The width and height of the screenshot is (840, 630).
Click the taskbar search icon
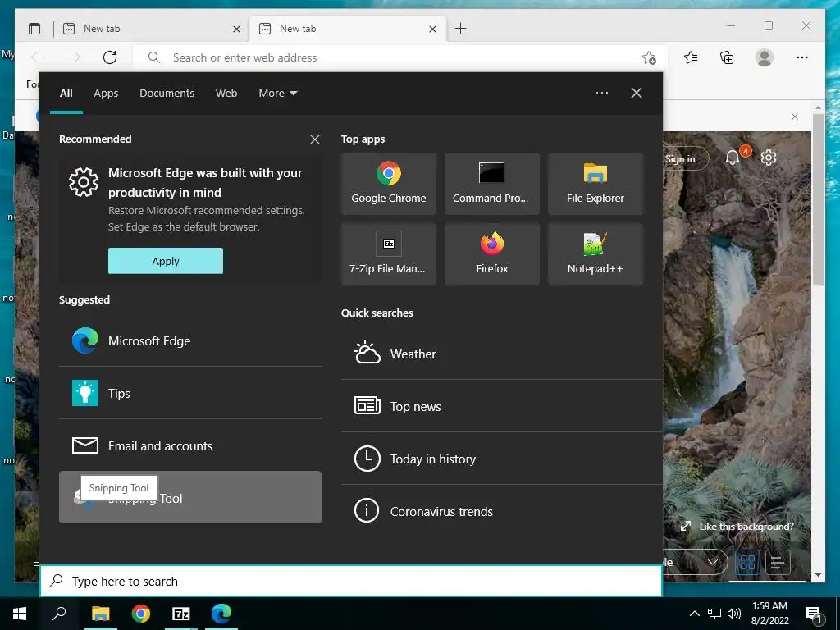[x=59, y=614]
